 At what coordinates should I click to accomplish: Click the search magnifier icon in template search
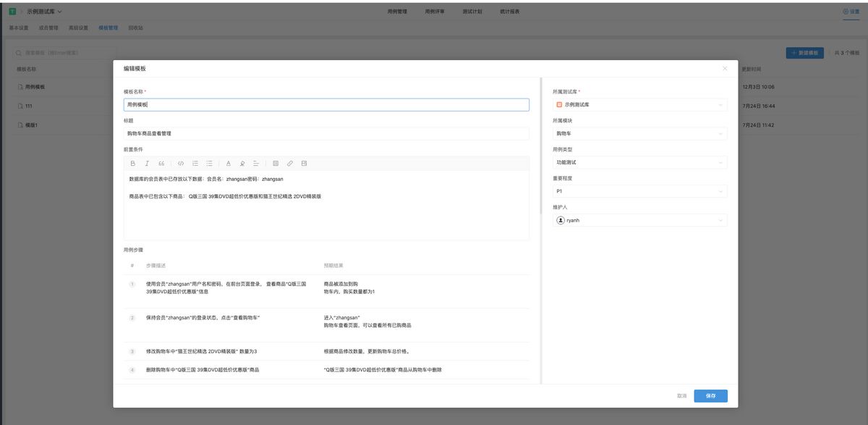(20, 53)
